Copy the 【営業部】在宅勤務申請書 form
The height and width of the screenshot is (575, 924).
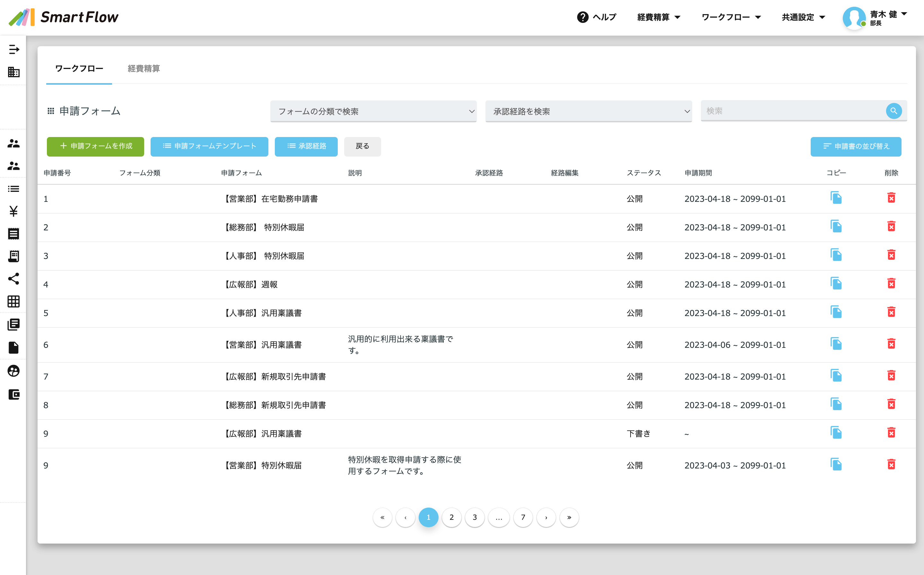(x=836, y=198)
